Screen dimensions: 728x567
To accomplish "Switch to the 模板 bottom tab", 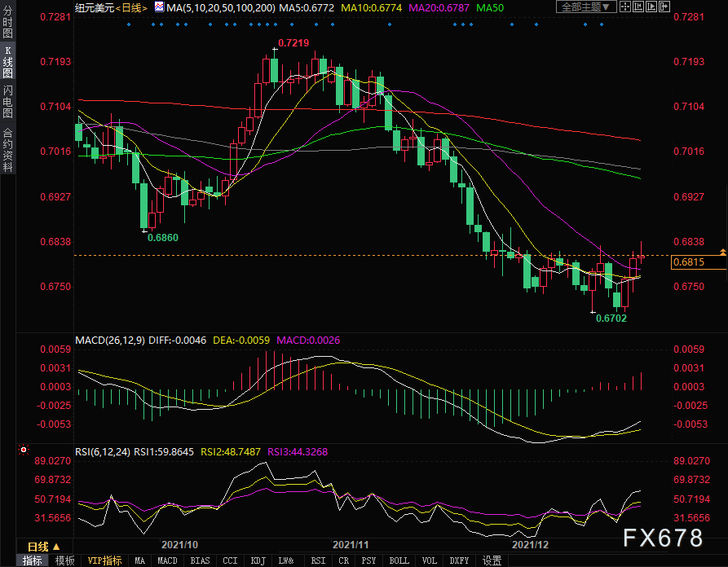I will (64, 560).
